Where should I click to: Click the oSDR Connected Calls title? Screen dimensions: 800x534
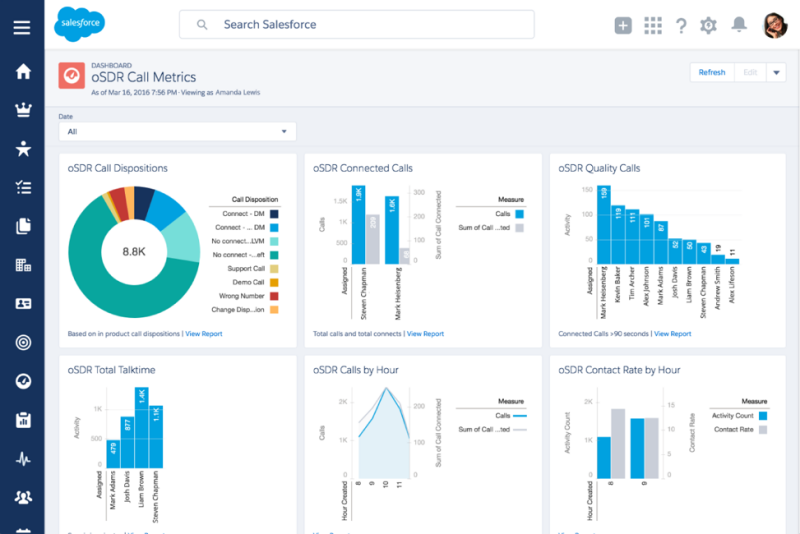point(363,168)
